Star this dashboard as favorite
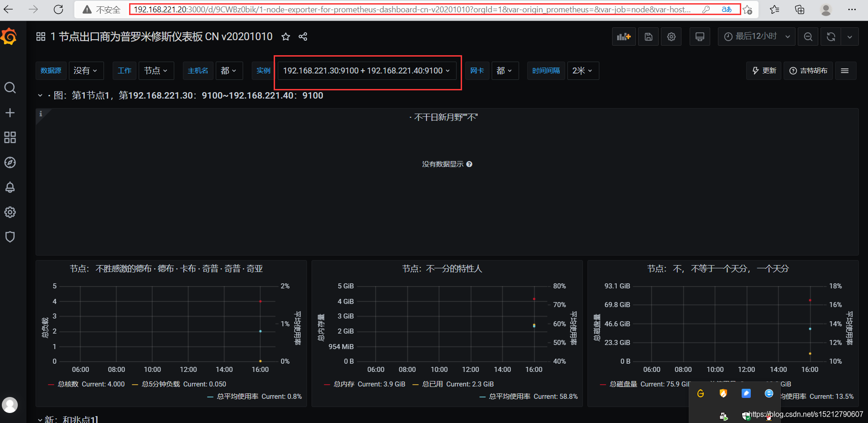Screen dimensions: 868x423 286,37
